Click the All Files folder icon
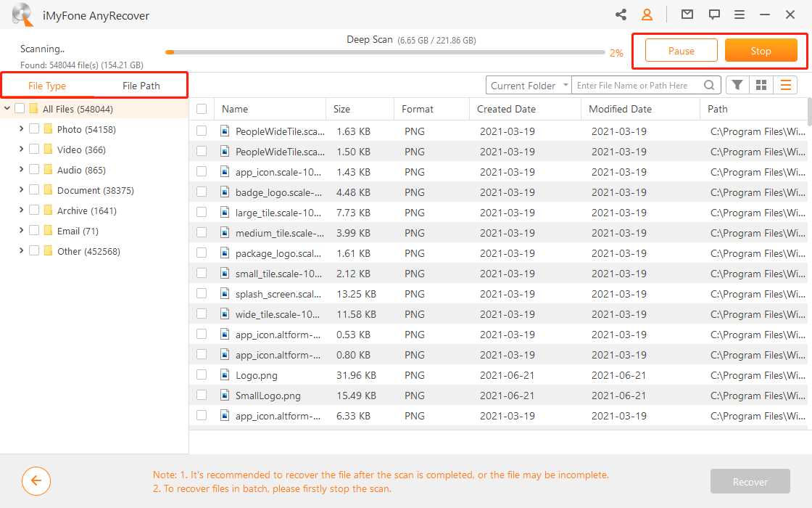 (x=33, y=108)
